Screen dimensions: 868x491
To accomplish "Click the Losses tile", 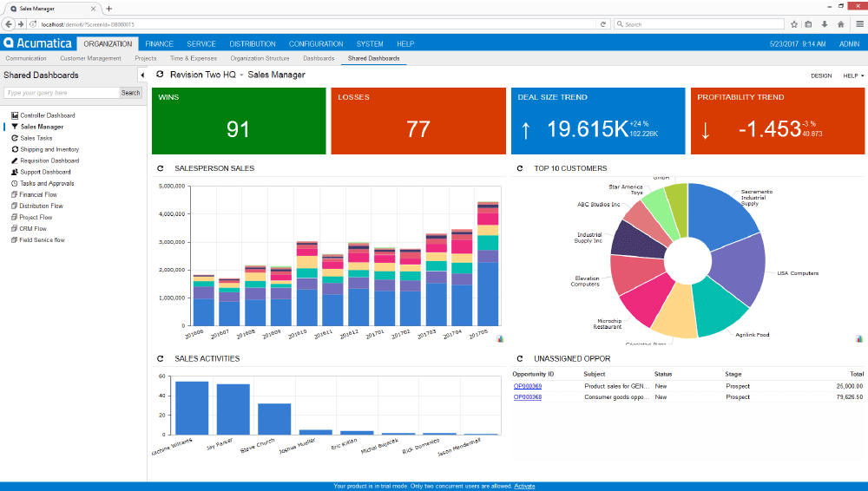I will coord(418,121).
